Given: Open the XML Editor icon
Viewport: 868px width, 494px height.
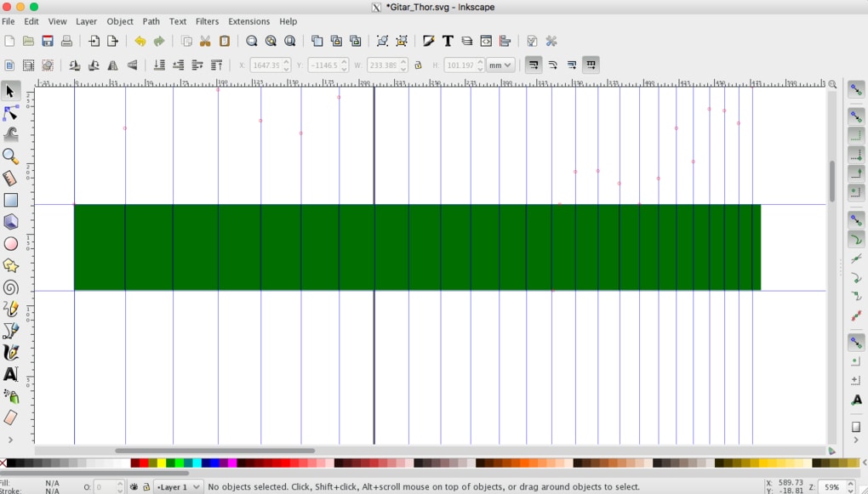Looking at the screenshot, I should (x=485, y=41).
